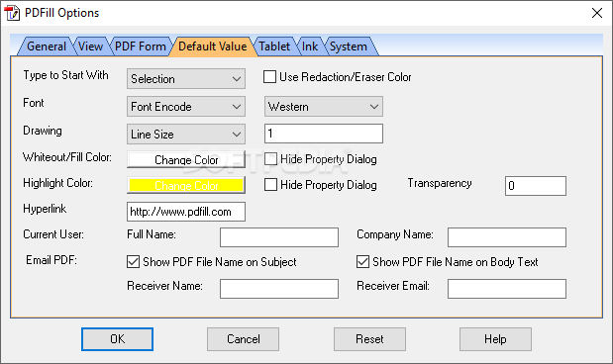Click the Cancel button
The image size is (613, 364).
coord(244,339)
